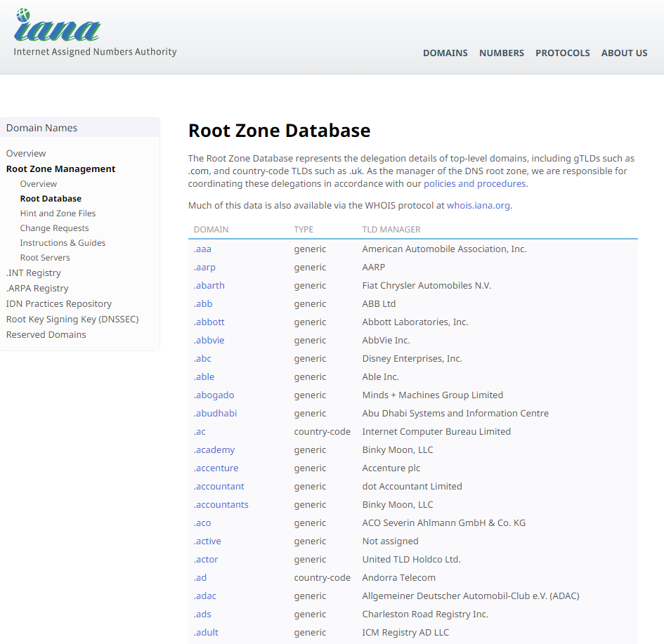Open the DOMAINS menu
This screenshot has height=644, width=664.
point(445,53)
